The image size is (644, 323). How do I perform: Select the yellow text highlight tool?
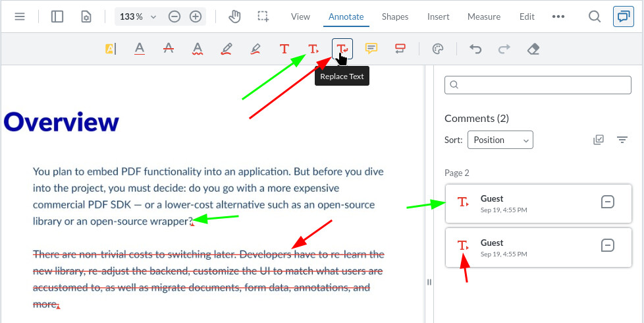110,49
